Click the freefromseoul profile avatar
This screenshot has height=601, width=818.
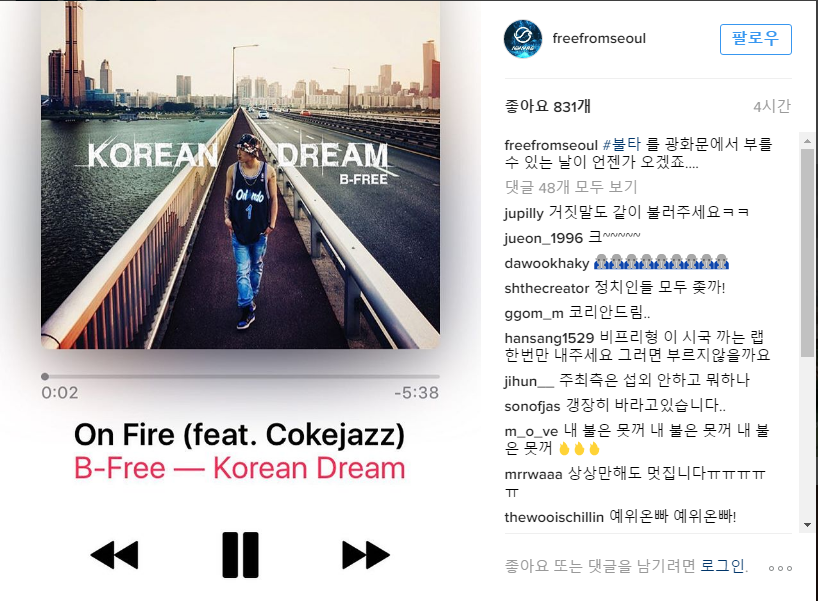[523, 39]
